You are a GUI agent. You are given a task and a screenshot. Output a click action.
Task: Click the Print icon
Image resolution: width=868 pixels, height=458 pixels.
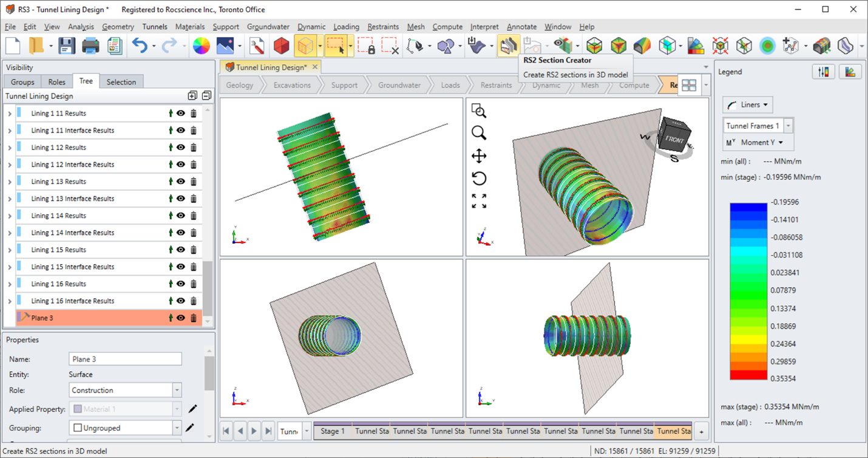tap(90, 46)
